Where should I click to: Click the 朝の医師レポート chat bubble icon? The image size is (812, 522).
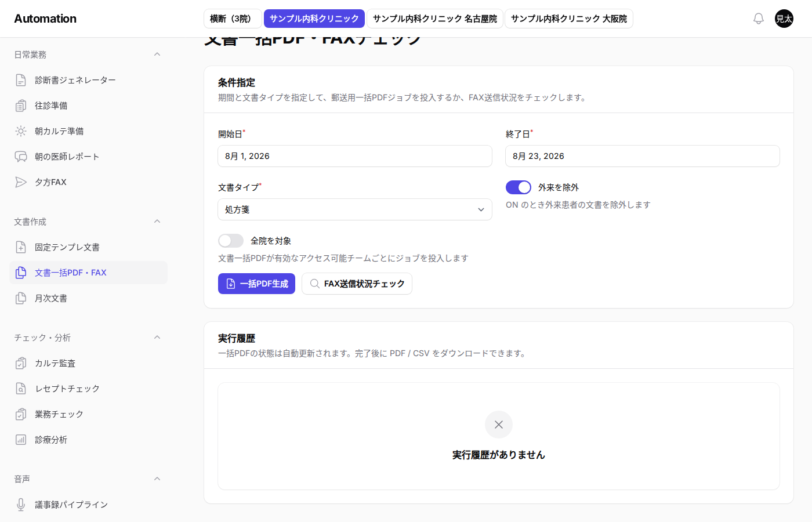(x=21, y=157)
